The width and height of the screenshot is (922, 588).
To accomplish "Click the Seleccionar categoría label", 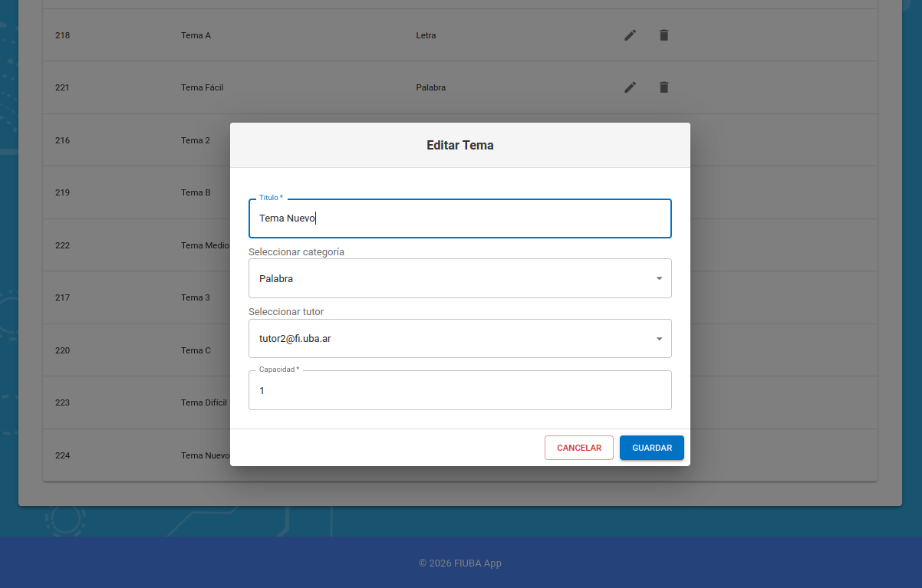I will pos(296,251).
